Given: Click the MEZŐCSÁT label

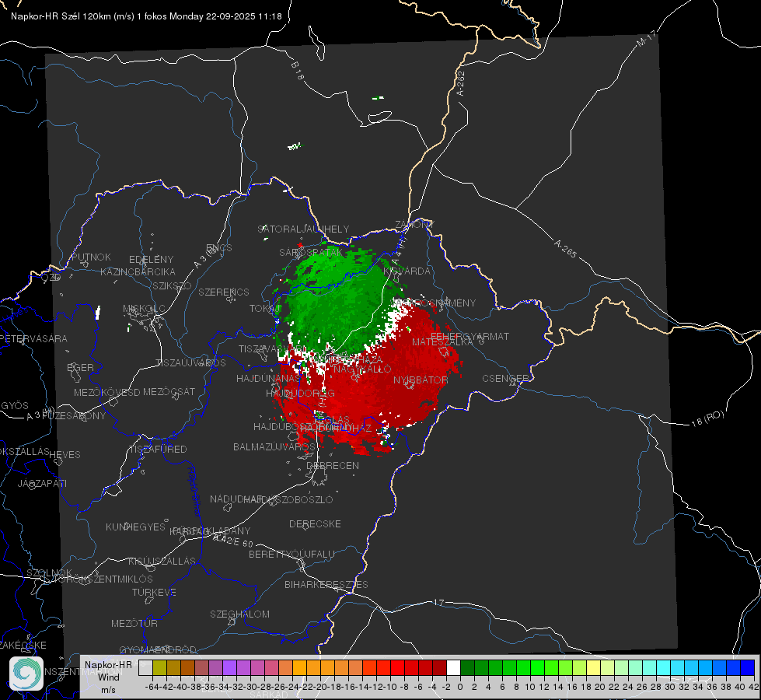Looking at the screenshot, I should point(169,391).
